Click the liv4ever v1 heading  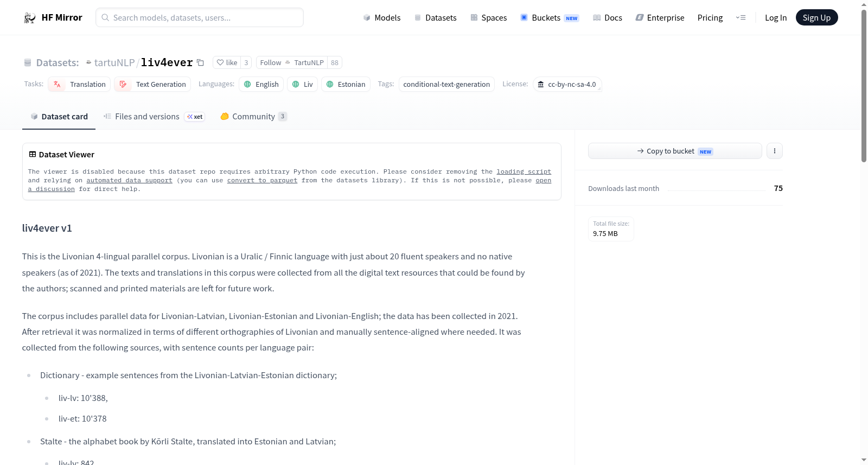point(47,228)
